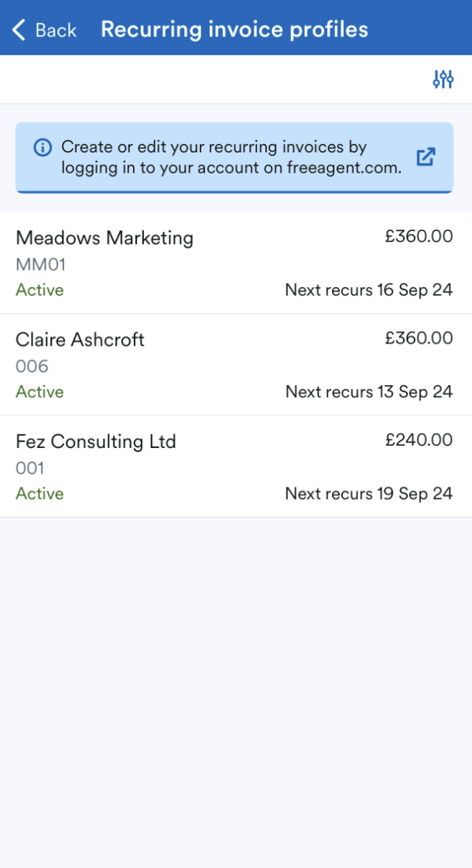
Task: Open the Fez Consulting Ltd invoice profile
Action: [97, 442]
